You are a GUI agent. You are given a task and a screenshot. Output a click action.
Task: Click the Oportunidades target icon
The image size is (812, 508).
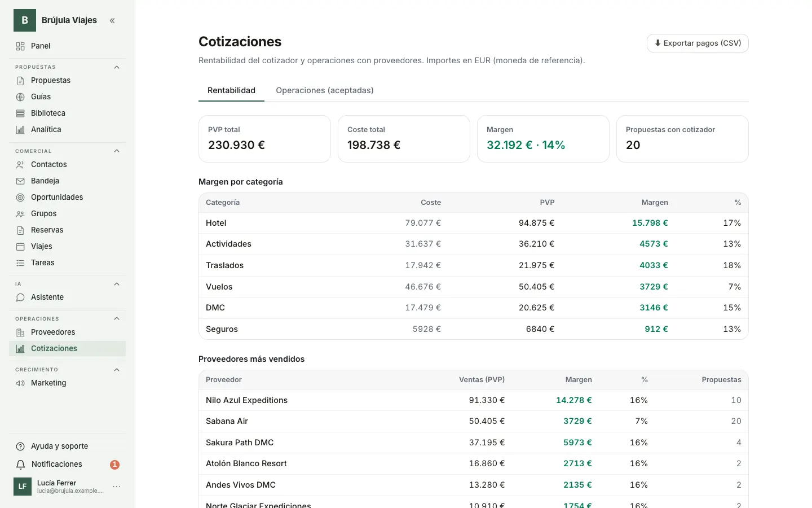20,198
